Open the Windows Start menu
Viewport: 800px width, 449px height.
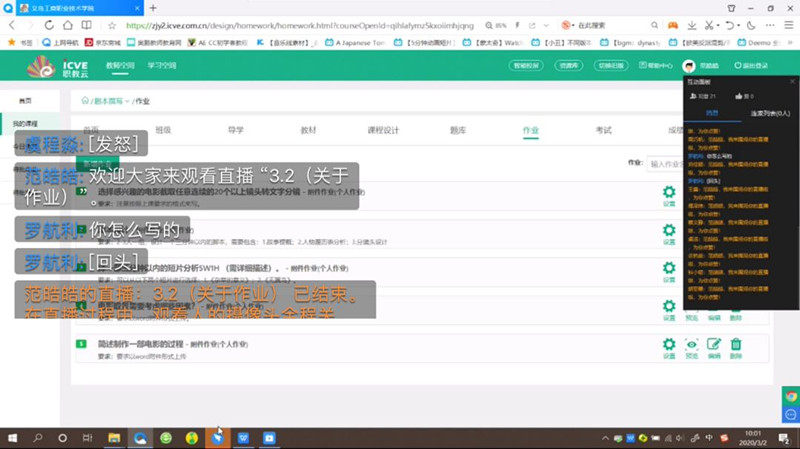click(13, 438)
